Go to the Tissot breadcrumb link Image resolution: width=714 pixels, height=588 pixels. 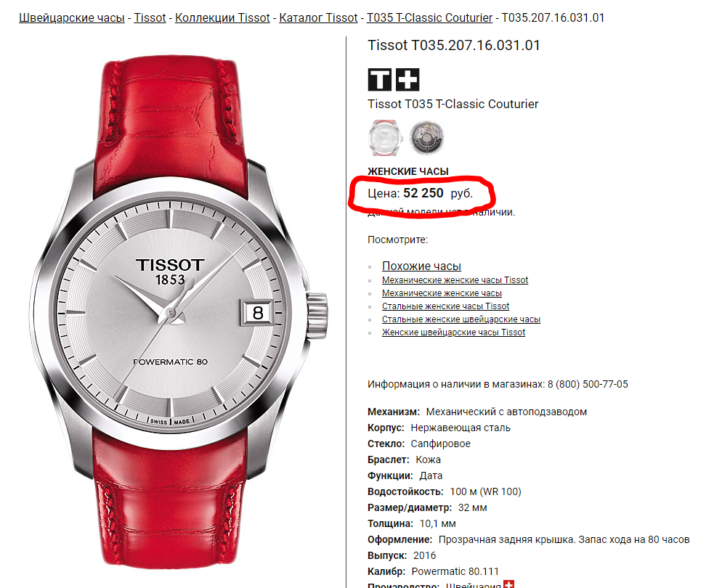pyautogui.click(x=150, y=17)
